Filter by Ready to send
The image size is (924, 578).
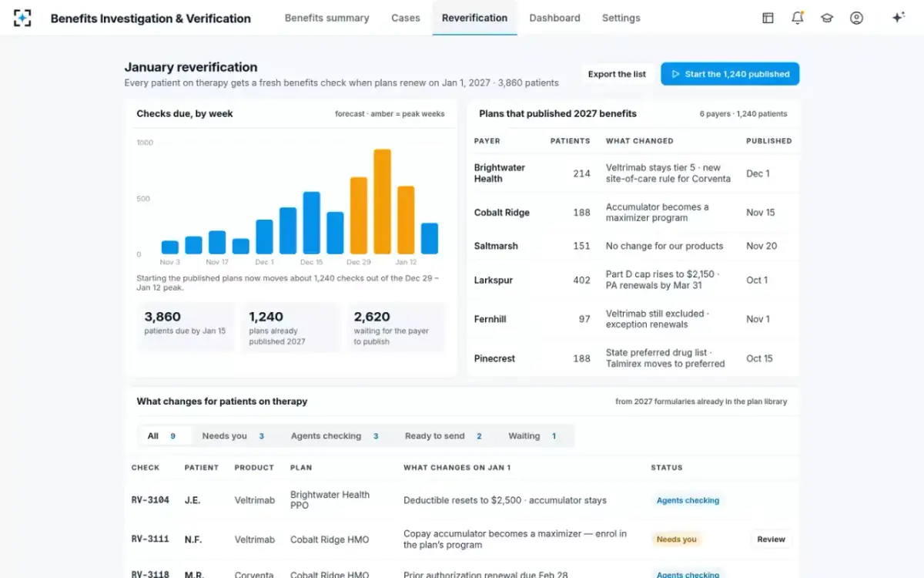[x=444, y=436]
